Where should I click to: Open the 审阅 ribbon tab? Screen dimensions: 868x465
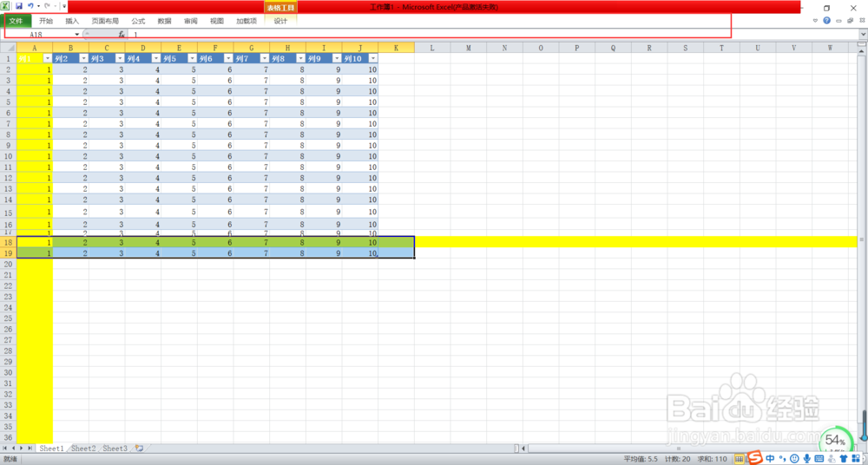tap(190, 21)
